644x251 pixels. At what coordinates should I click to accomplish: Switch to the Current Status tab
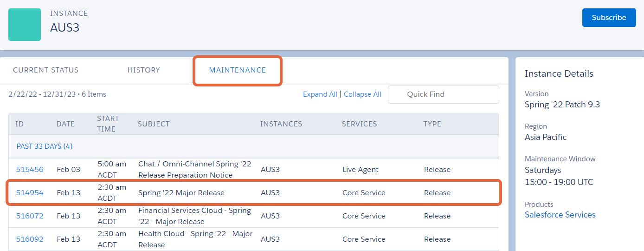(45, 70)
